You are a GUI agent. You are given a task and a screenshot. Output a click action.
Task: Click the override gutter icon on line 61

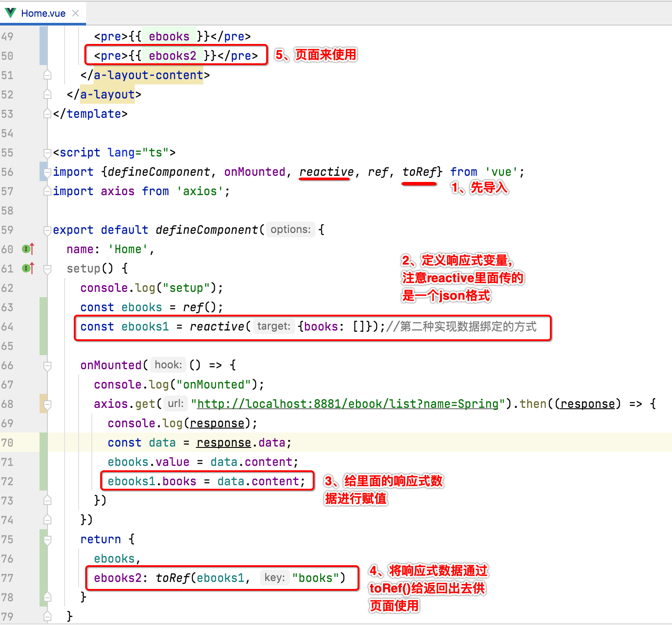click(28, 268)
